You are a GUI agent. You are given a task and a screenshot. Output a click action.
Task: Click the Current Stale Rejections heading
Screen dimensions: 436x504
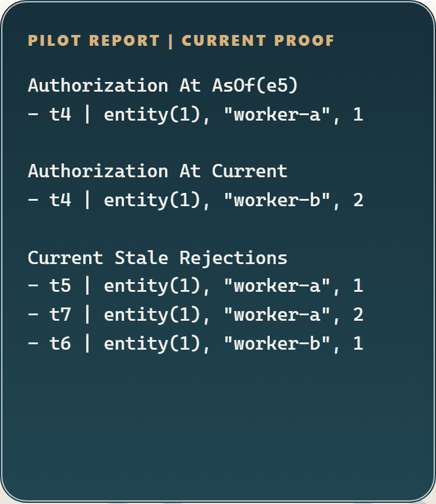157,258
